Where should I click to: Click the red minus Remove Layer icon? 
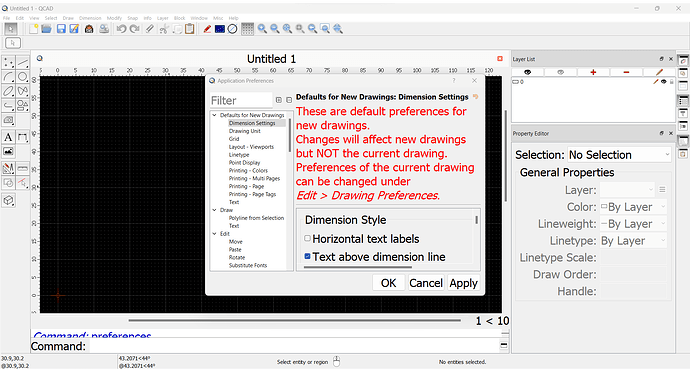[626, 72]
